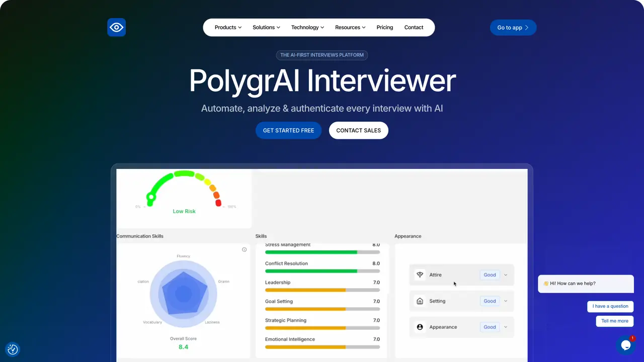Expand the Attire row chevron
644x362 pixels.
(506, 275)
